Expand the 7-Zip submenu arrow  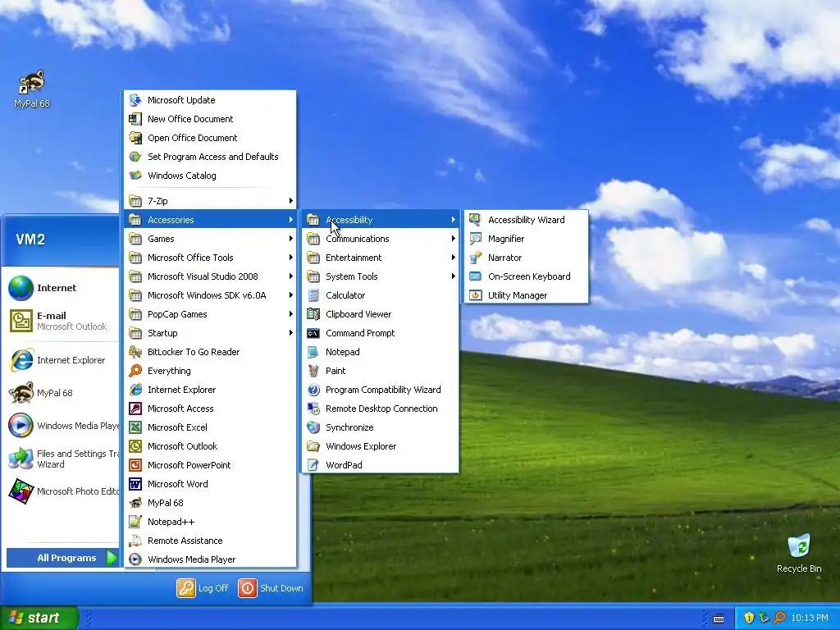click(291, 201)
